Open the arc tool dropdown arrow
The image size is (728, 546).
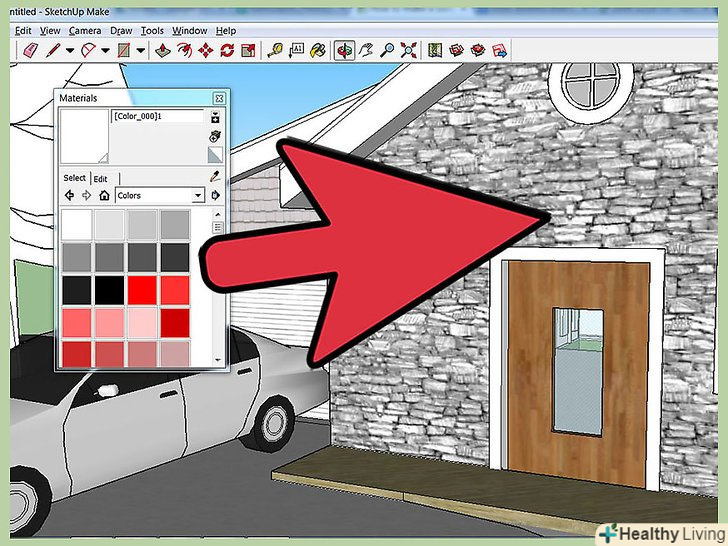pos(105,50)
